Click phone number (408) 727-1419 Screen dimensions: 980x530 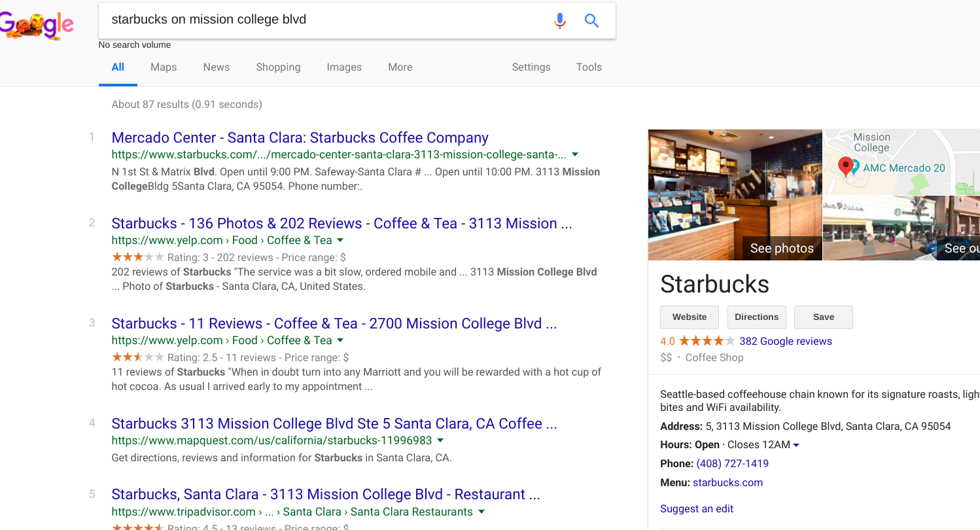[x=733, y=464]
